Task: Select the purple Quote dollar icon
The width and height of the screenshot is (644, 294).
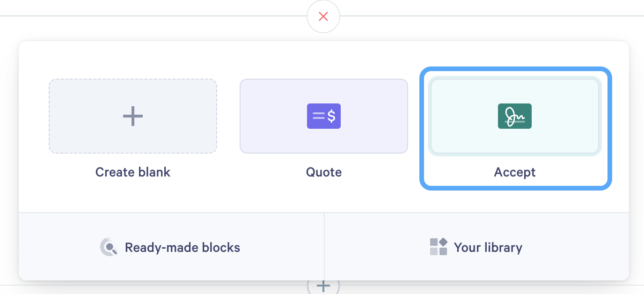Action: pyautogui.click(x=324, y=116)
